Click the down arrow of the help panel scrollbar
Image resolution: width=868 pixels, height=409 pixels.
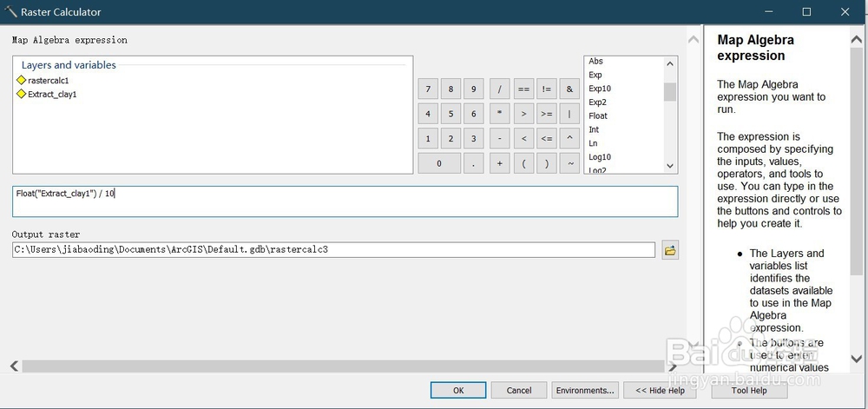[856, 358]
